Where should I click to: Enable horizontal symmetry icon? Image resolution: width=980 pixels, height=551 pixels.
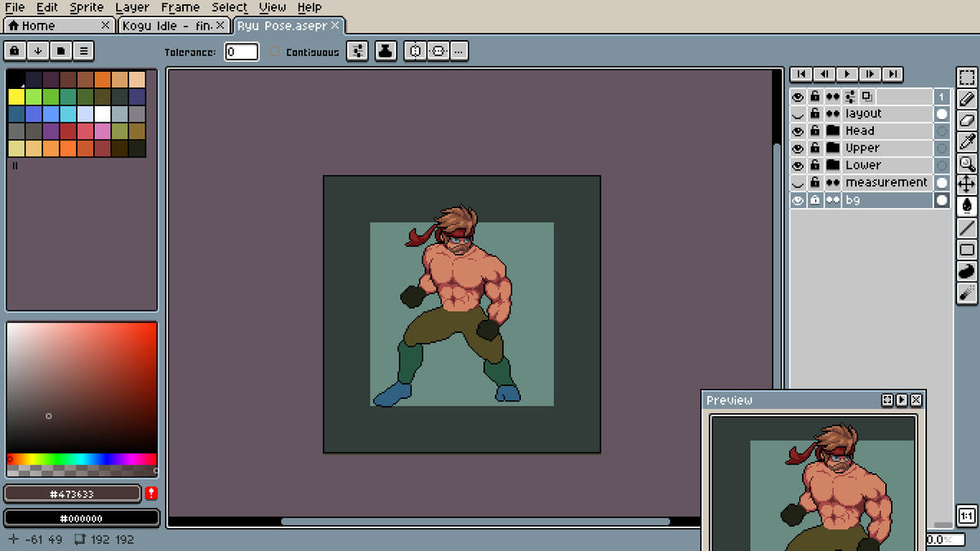pyautogui.click(x=415, y=51)
